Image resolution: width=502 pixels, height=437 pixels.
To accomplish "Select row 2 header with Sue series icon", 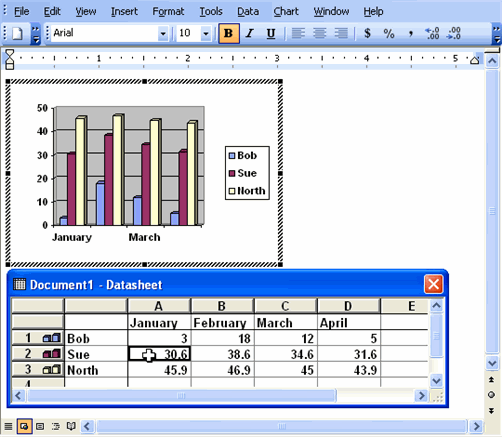I will (x=37, y=354).
